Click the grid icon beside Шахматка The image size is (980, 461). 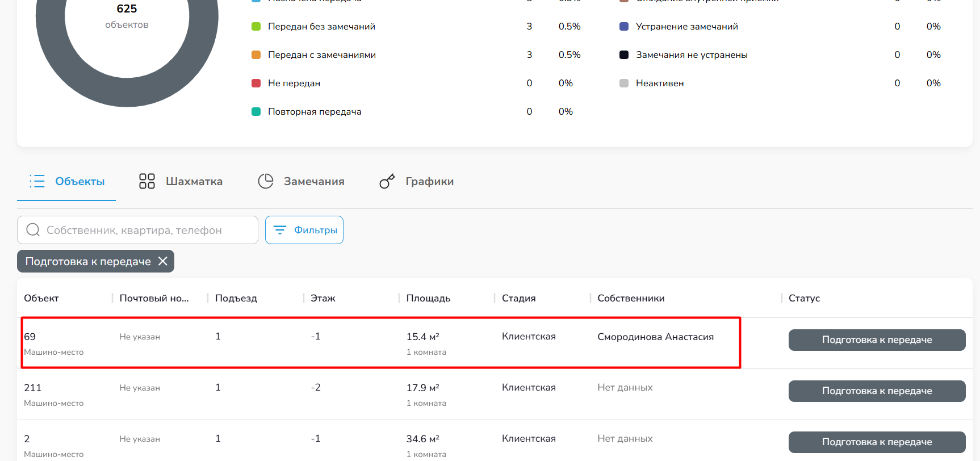click(x=146, y=181)
